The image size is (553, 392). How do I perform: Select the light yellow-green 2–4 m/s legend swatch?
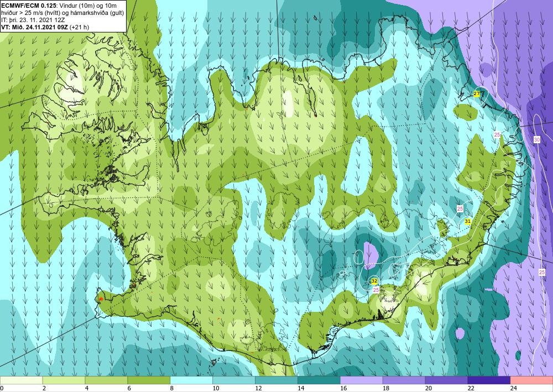point(64,380)
